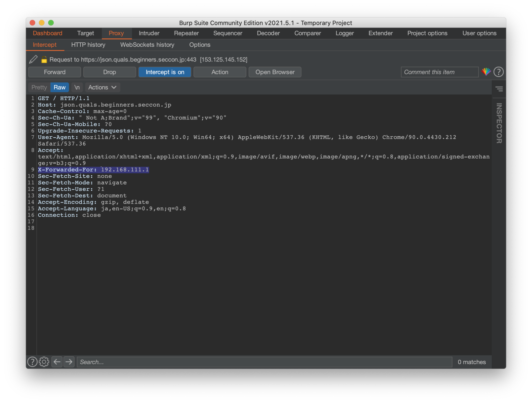Screen dimensions: 532x403
Task: Open the Dashboard tab
Action: (x=48, y=33)
